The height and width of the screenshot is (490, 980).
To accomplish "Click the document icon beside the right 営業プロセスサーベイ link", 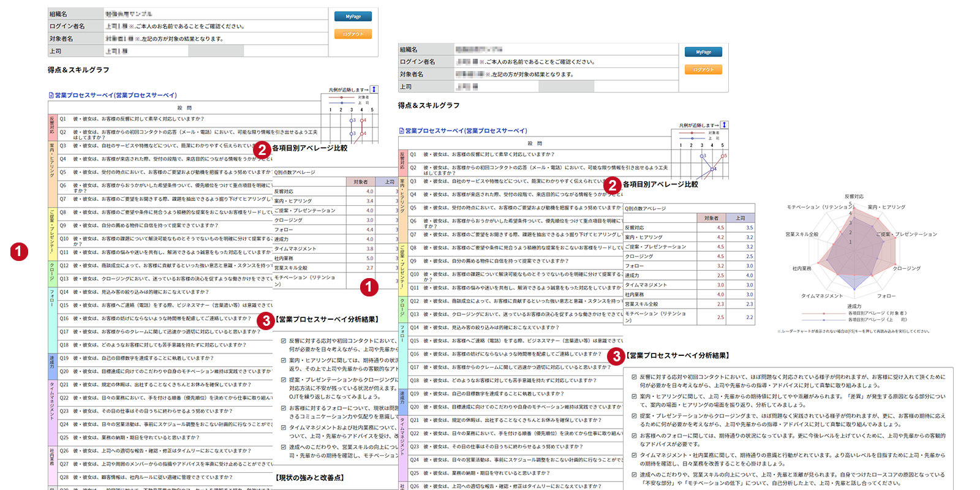I will 401,130.
